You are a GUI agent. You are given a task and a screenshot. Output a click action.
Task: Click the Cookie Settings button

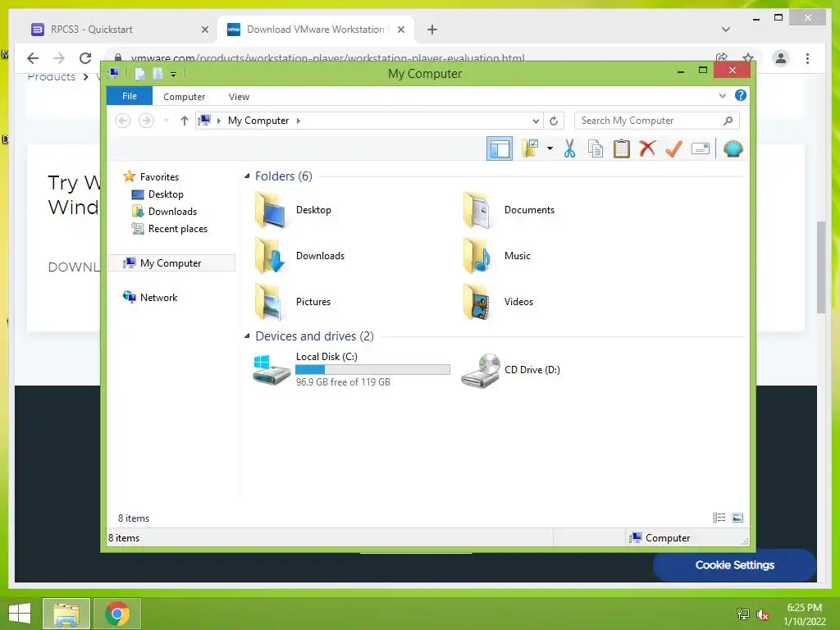coord(734,564)
